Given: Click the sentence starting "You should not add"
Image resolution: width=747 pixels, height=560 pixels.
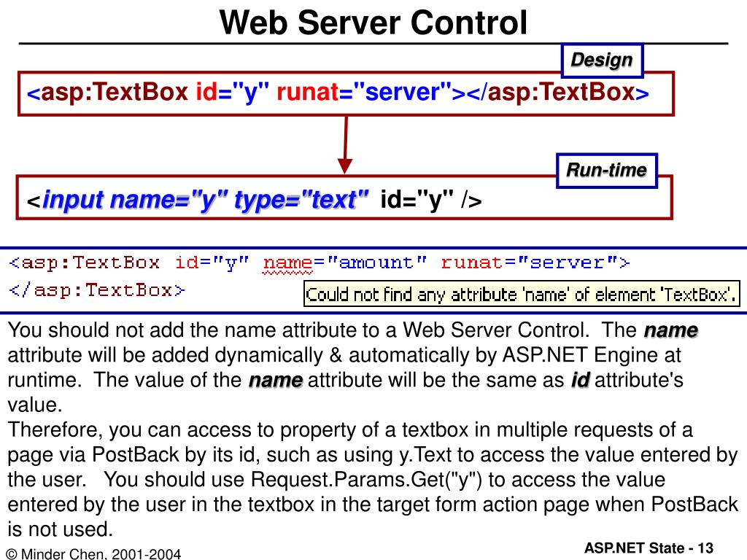Looking at the screenshot, I should [298, 330].
